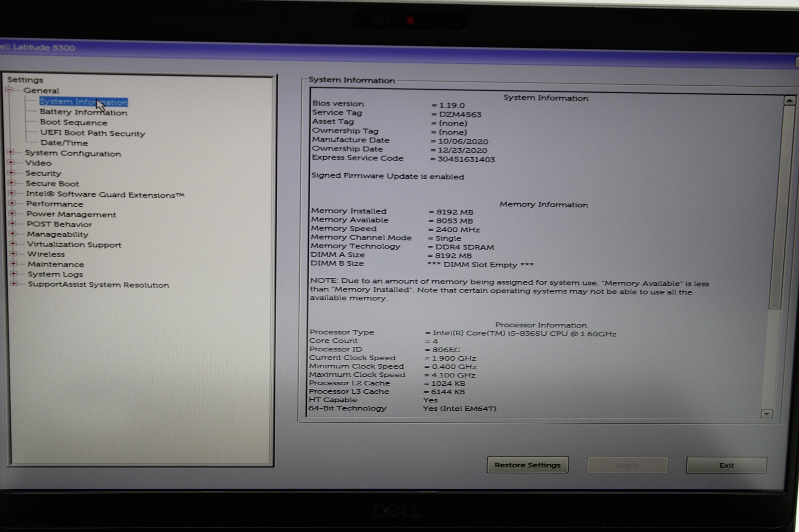Click 64-Bit Technology Intel EM64T value
This screenshot has height=532, width=799.
click(x=459, y=409)
